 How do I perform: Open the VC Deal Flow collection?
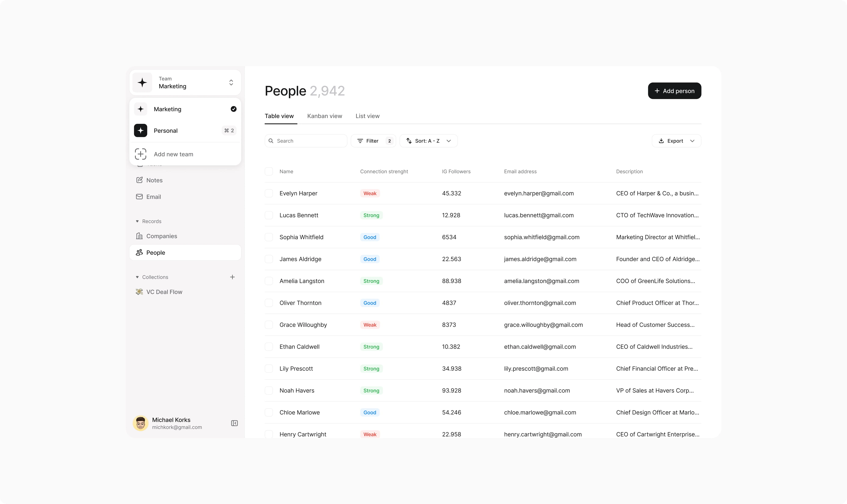pyautogui.click(x=164, y=292)
